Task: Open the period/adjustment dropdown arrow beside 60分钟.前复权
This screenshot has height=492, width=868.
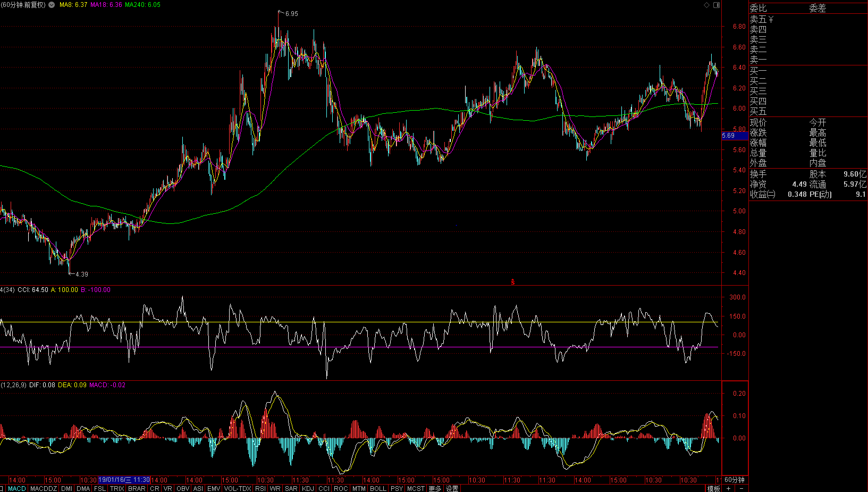Action: click(x=52, y=5)
